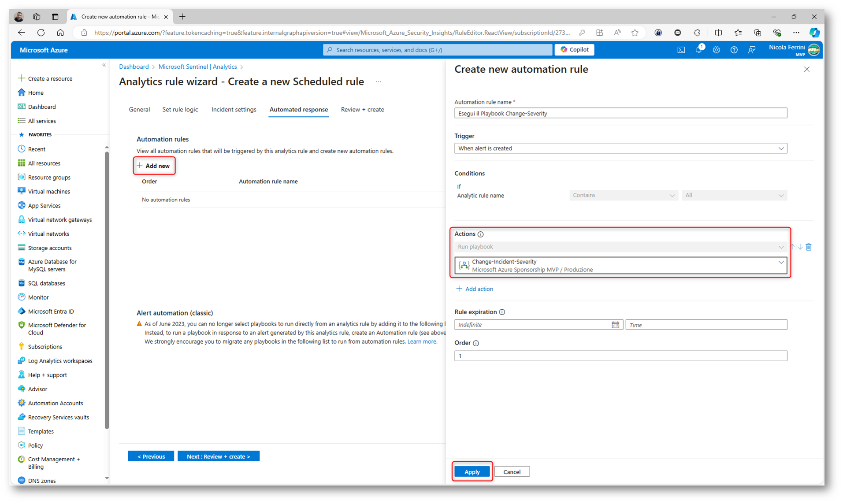Close the Create new automation rule panel
Screen dimensions: 843x504
point(807,69)
